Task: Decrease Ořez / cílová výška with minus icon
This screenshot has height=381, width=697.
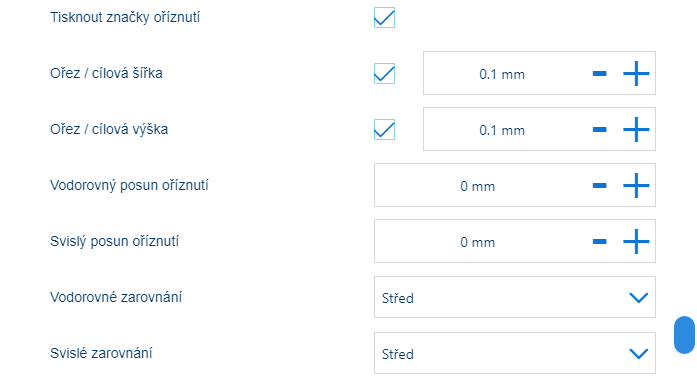Action: point(600,129)
